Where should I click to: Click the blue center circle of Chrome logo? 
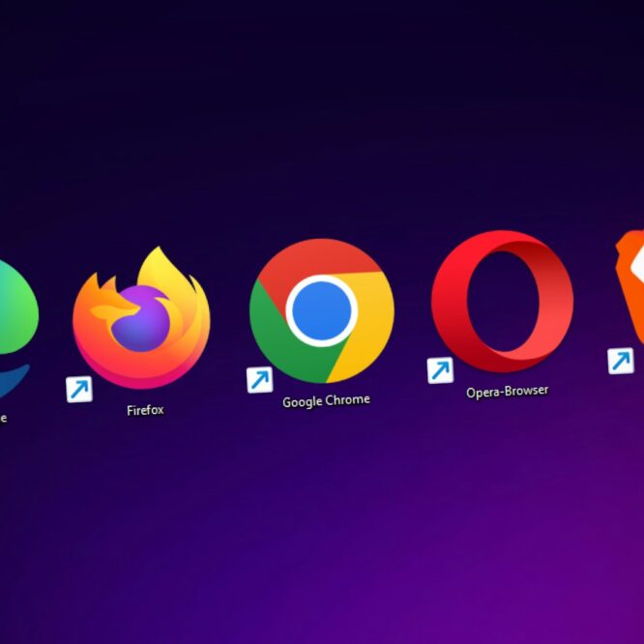pos(322,310)
